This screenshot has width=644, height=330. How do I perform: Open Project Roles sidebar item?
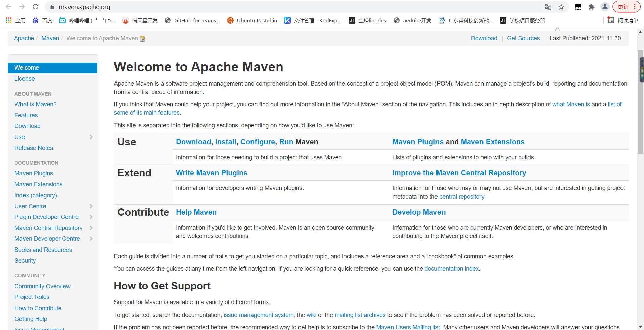pyautogui.click(x=32, y=297)
